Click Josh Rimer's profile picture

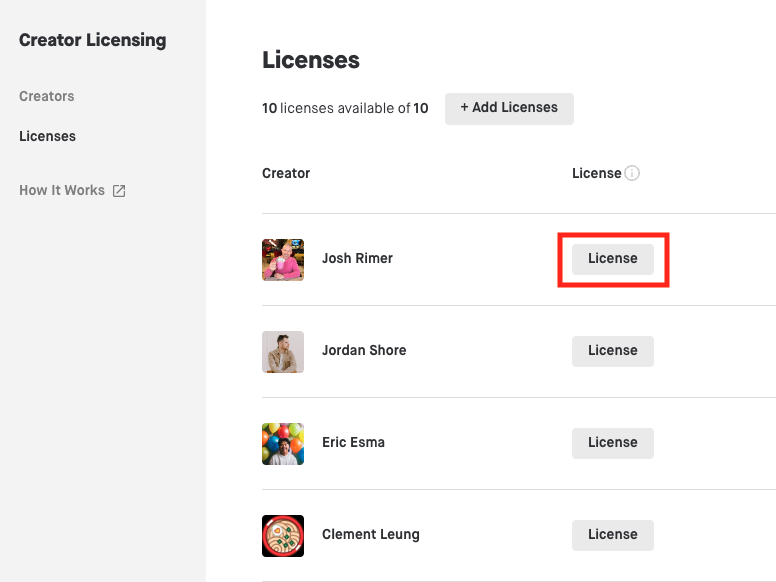click(283, 259)
